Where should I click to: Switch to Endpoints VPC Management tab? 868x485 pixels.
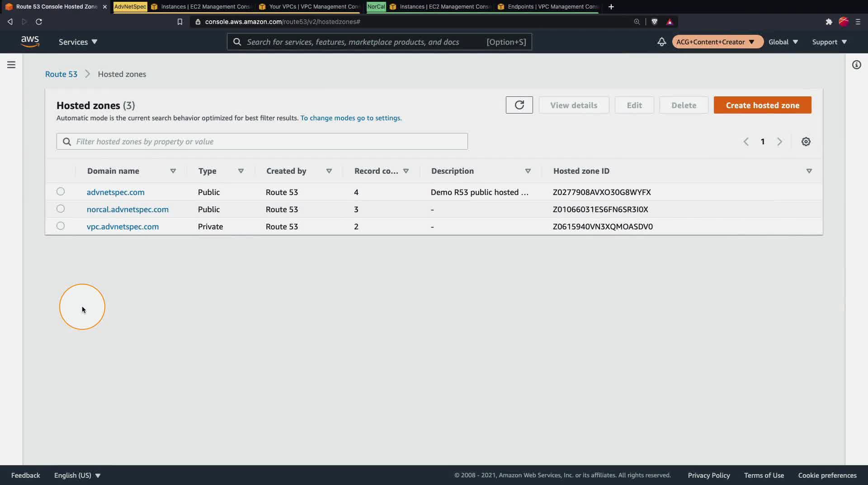548,7
